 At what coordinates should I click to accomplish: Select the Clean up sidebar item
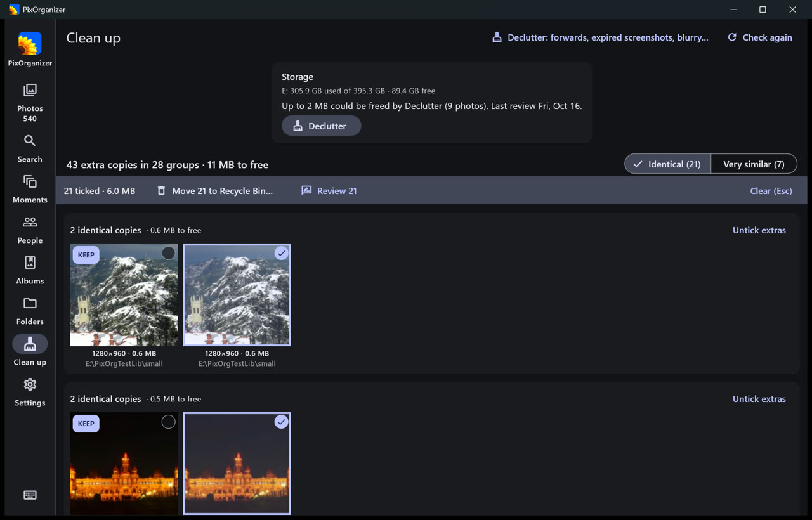click(30, 351)
